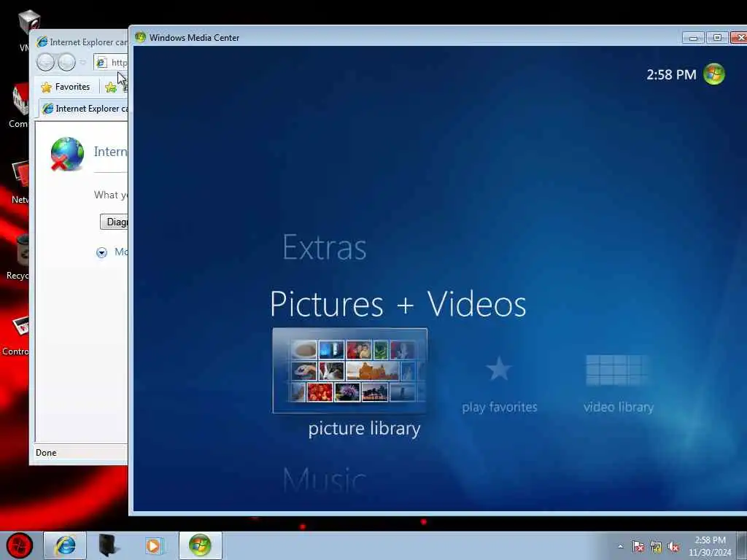
Task: Click the Action Center flag tray icon
Action: (x=638, y=547)
